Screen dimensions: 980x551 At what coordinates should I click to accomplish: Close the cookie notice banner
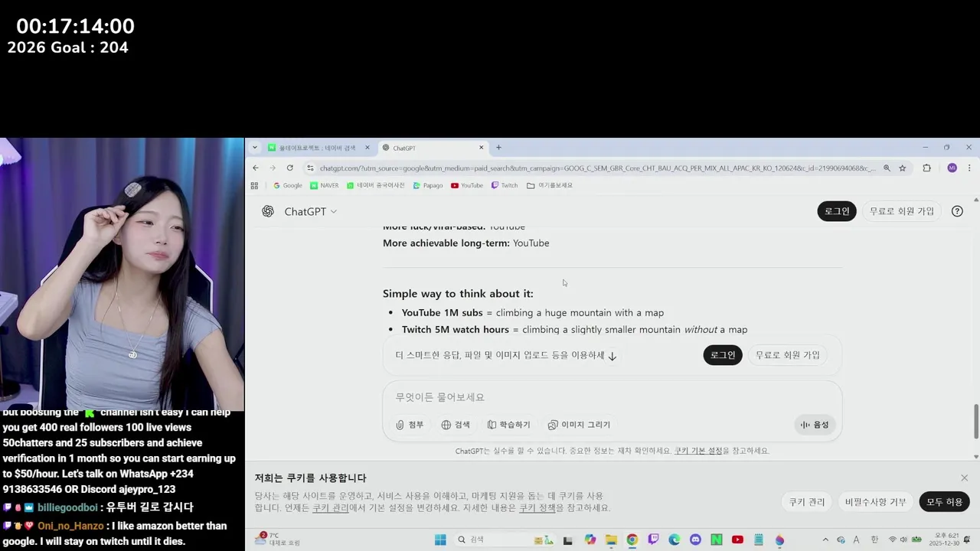964,478
